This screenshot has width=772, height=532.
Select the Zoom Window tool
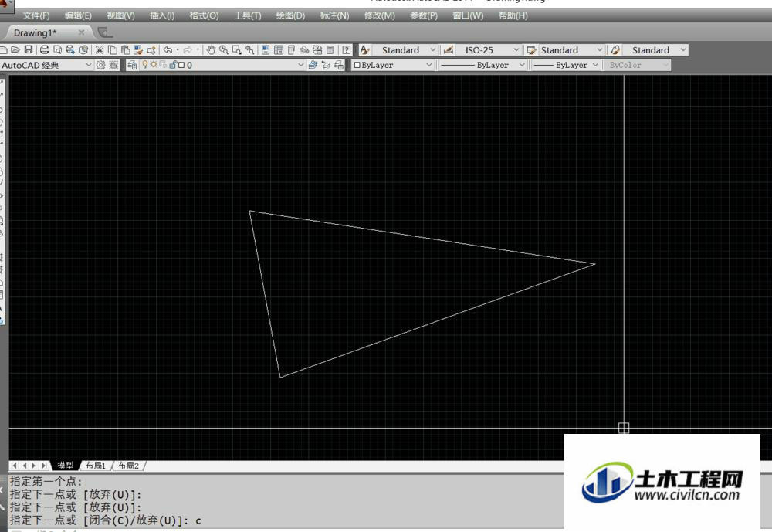[237, 49]
